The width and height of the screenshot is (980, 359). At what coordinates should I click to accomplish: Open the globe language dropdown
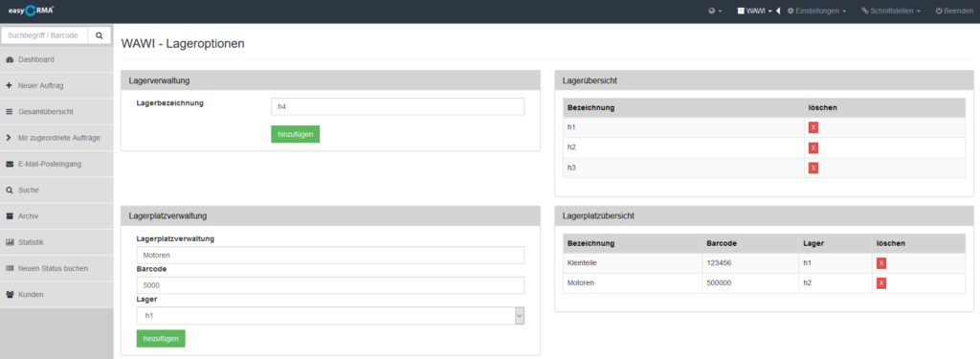pyautogui.click(x=715, y=11)
